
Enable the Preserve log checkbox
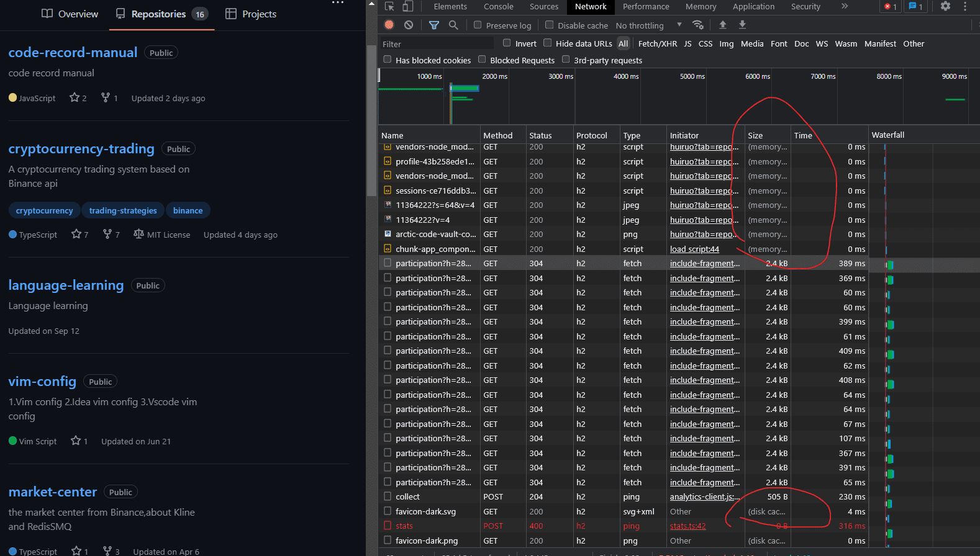point(478,25)
